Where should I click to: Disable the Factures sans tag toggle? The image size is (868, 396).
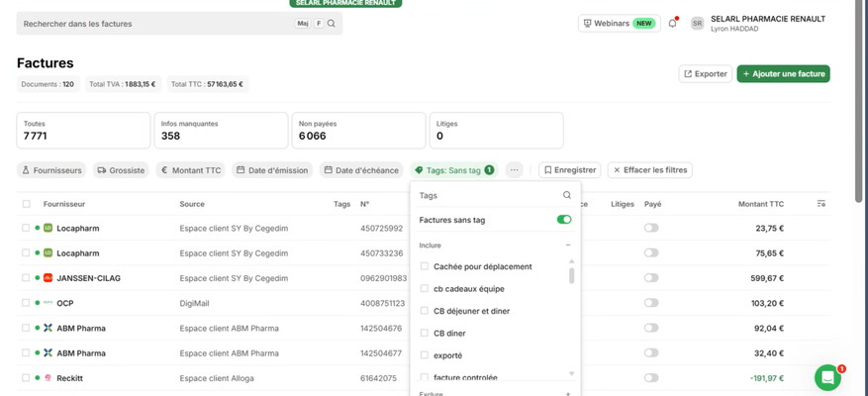coord(564,220)
